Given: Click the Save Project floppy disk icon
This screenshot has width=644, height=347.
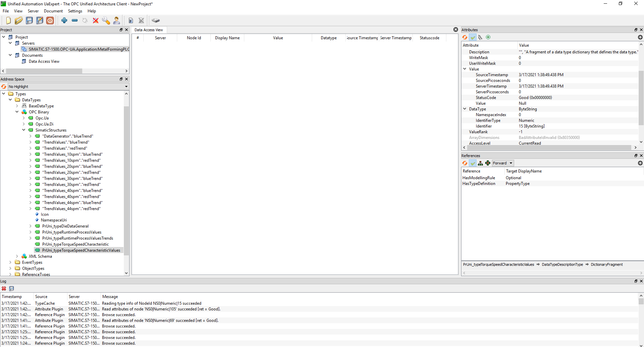Looking at the screenshot, I should coord(29,20).
